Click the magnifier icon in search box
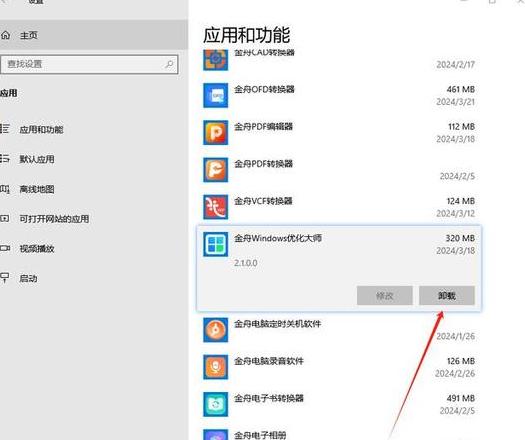 click(169, 64)
